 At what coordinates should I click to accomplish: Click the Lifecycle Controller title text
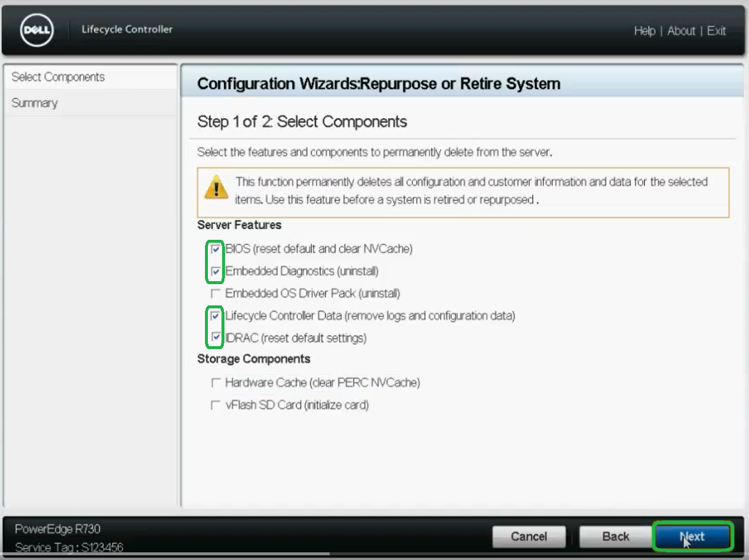[126, 29]
